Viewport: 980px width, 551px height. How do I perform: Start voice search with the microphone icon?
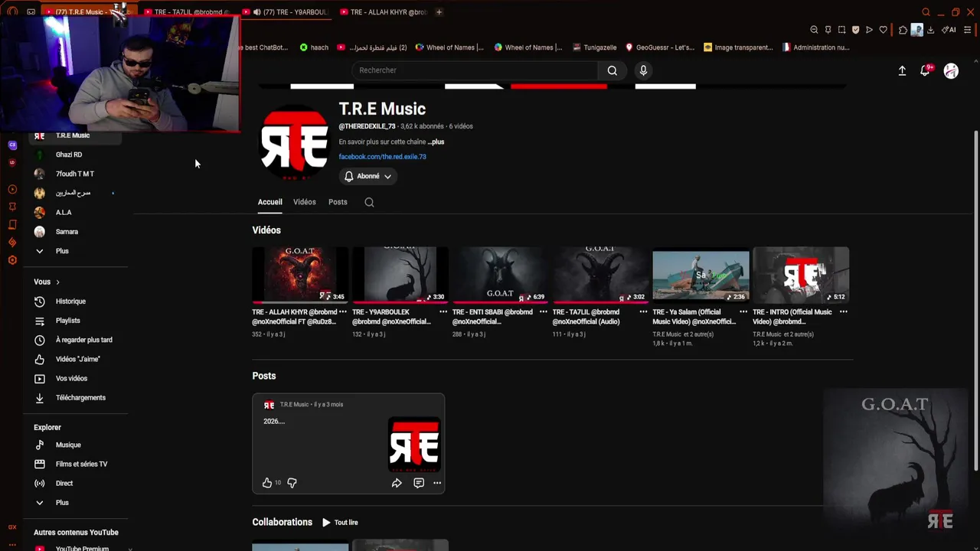[x=643, y=70]
